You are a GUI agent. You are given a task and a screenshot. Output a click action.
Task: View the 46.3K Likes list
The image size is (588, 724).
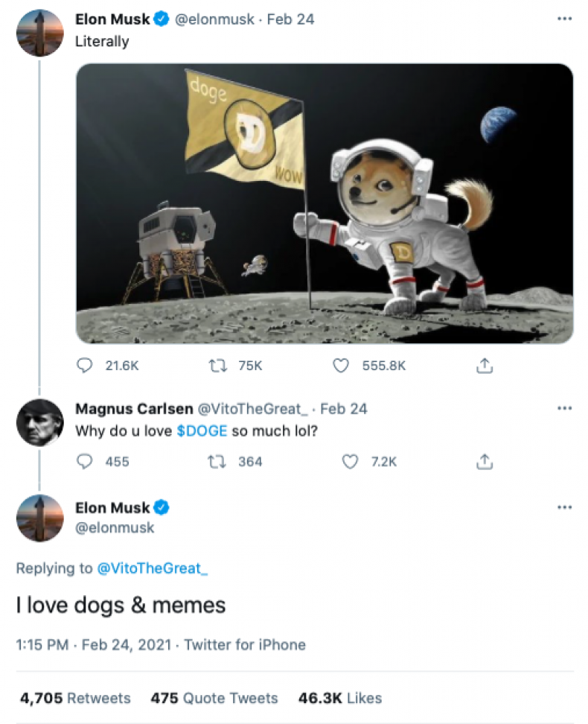(339, 698)
